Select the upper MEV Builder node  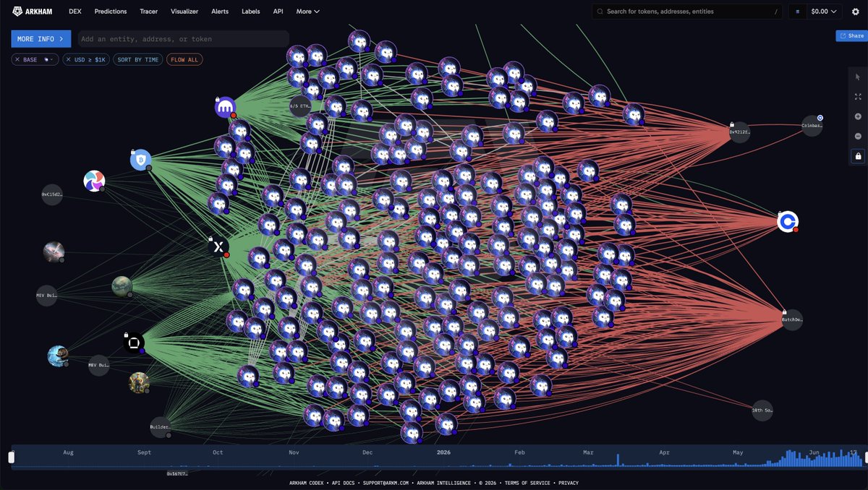pyautogui.click(x=46, y=296)
